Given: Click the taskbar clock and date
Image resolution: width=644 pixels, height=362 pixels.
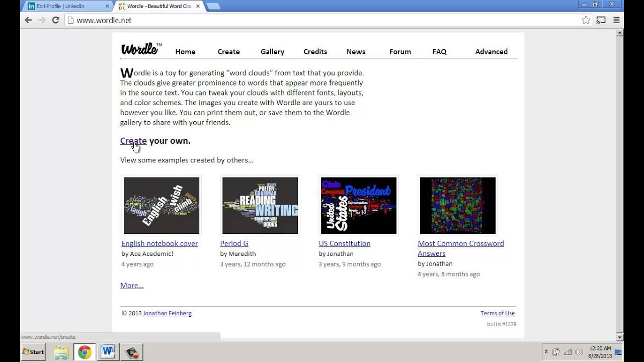Looking at the screenshot, I should coord(599,352).
